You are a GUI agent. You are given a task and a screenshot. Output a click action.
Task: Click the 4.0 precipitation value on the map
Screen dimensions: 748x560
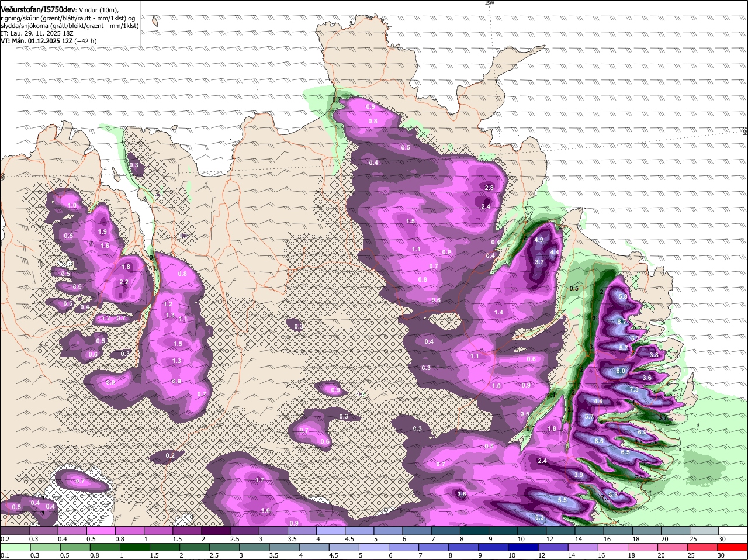[x=539, y=240]
